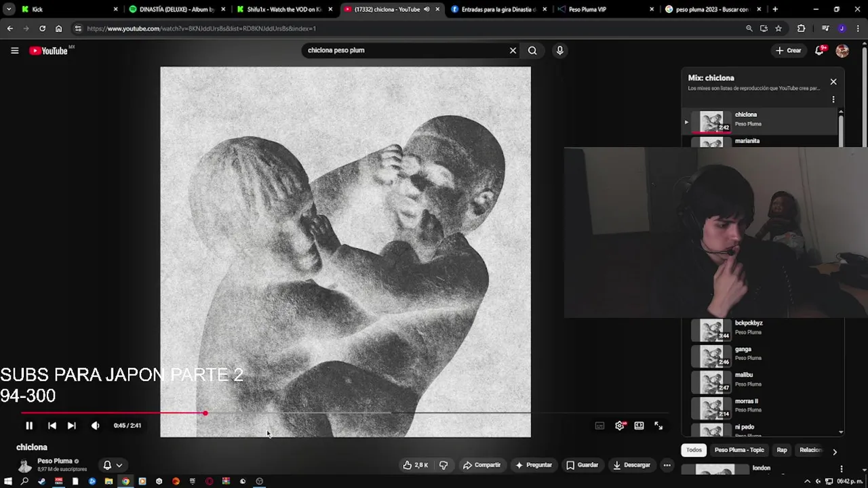Open the subscription notification bell dropdown
Image resolution: width=868 pixels, height=488 pixels.
[113, 465]
